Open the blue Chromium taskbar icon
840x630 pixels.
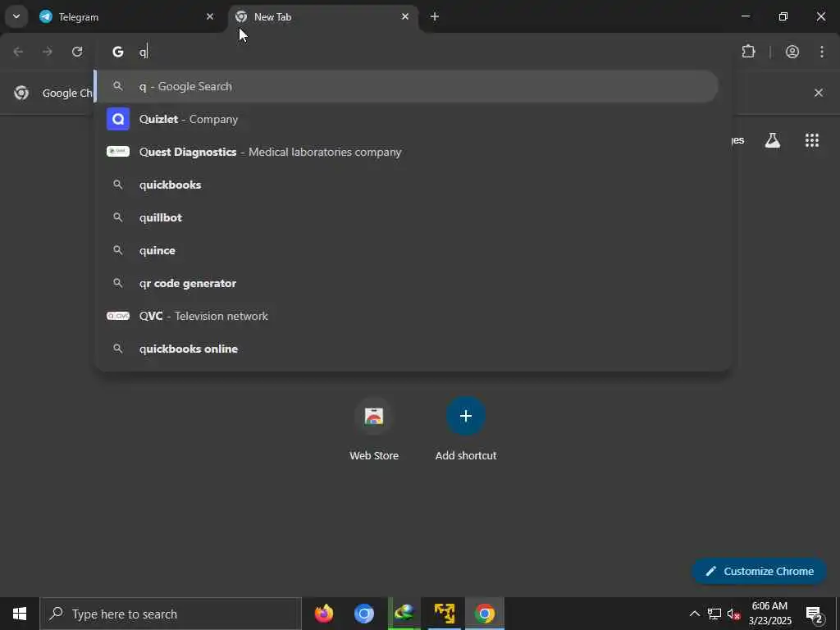pyautogui.click(x=363, y=614)
